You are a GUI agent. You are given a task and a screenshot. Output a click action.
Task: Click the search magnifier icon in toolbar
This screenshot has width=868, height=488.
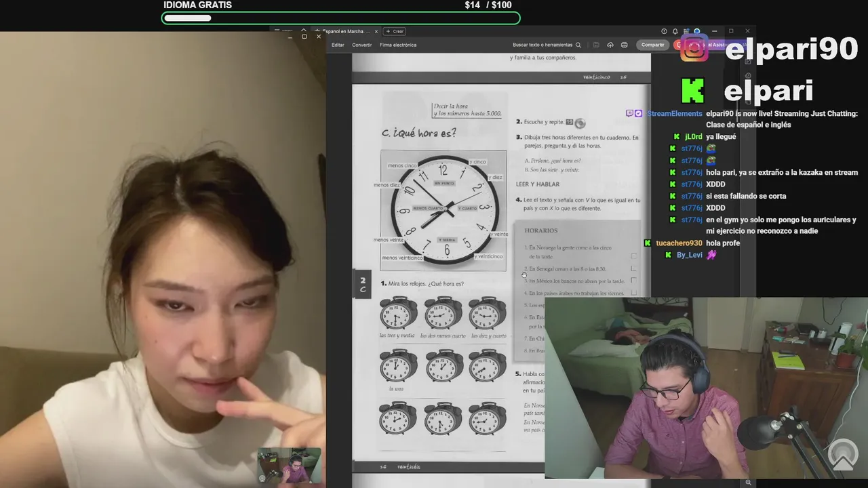click(578, 45)
